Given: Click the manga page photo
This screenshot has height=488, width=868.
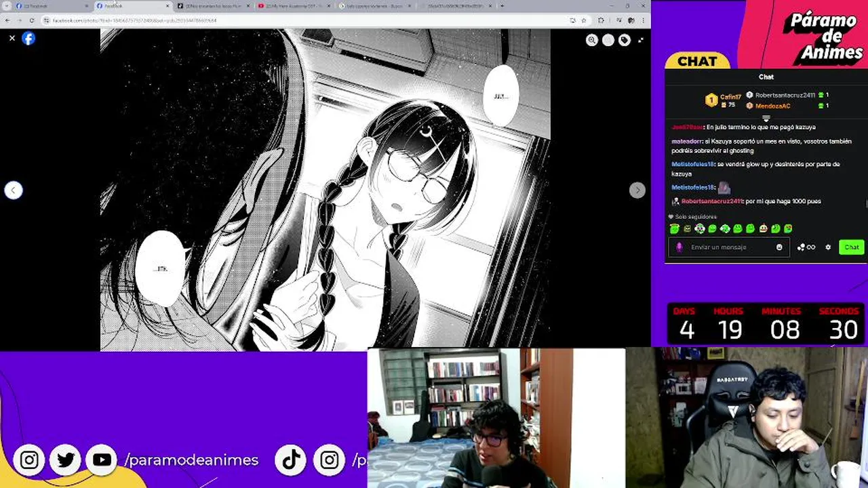Looking at the screenshot, I should [325, 190].
